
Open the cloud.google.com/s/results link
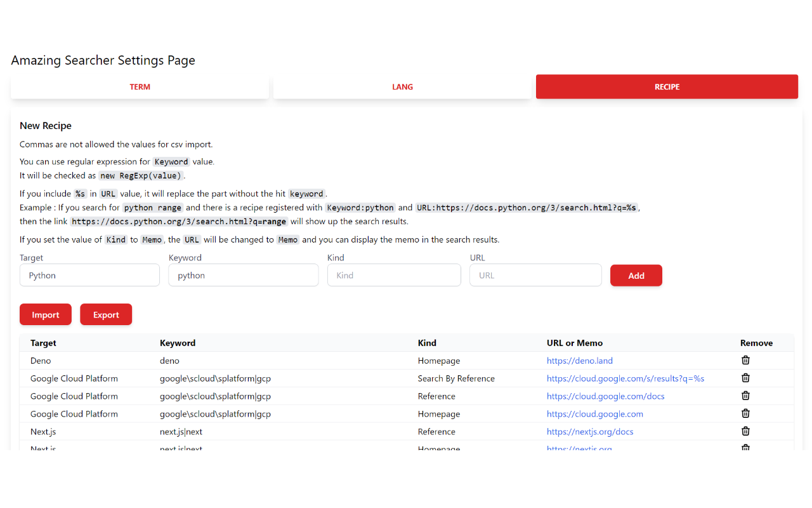tap(625, 378)
